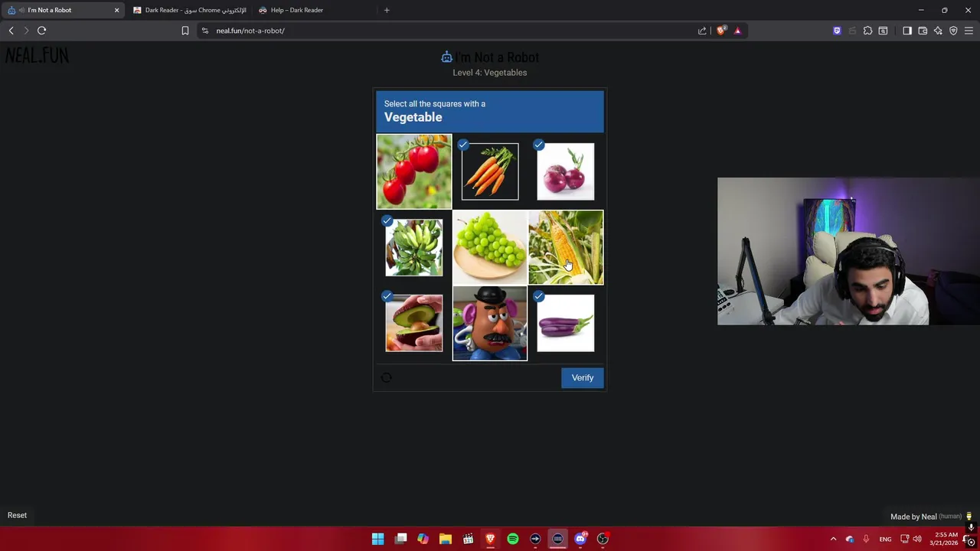Open the Brave Wallet icon
Image resolution: width=980 pixels, height=551 pixels.
point(923,31)
